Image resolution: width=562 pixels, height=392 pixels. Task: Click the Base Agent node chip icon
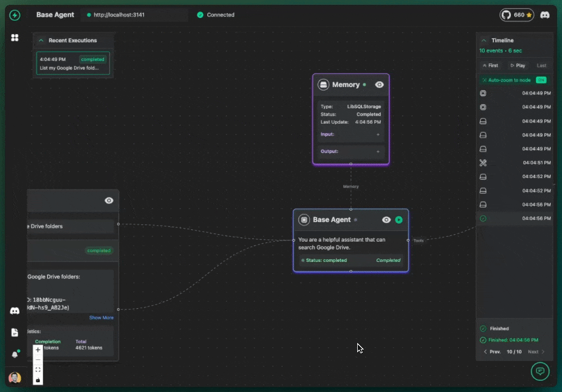click(x=304, y=219)
